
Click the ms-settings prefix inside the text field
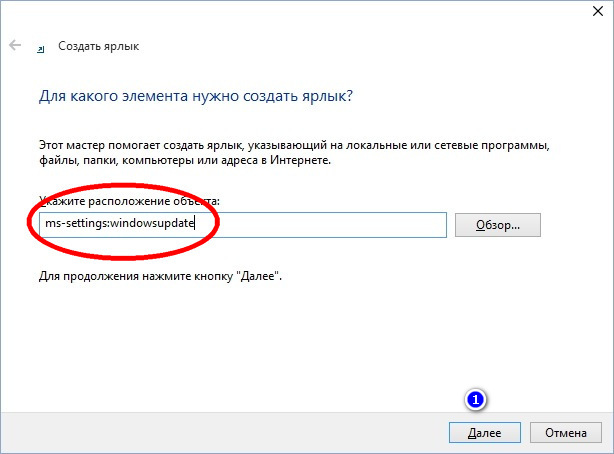77,224
